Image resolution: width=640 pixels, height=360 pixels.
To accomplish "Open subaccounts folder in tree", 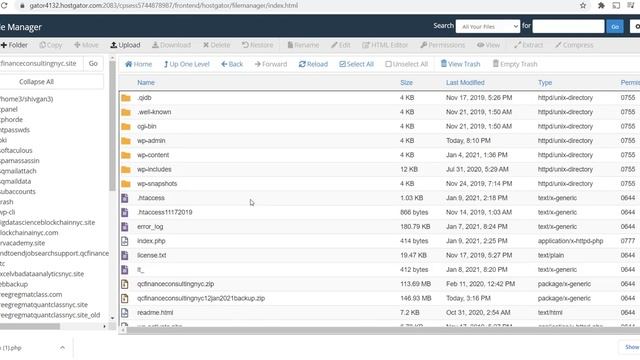I will [18, 191].
